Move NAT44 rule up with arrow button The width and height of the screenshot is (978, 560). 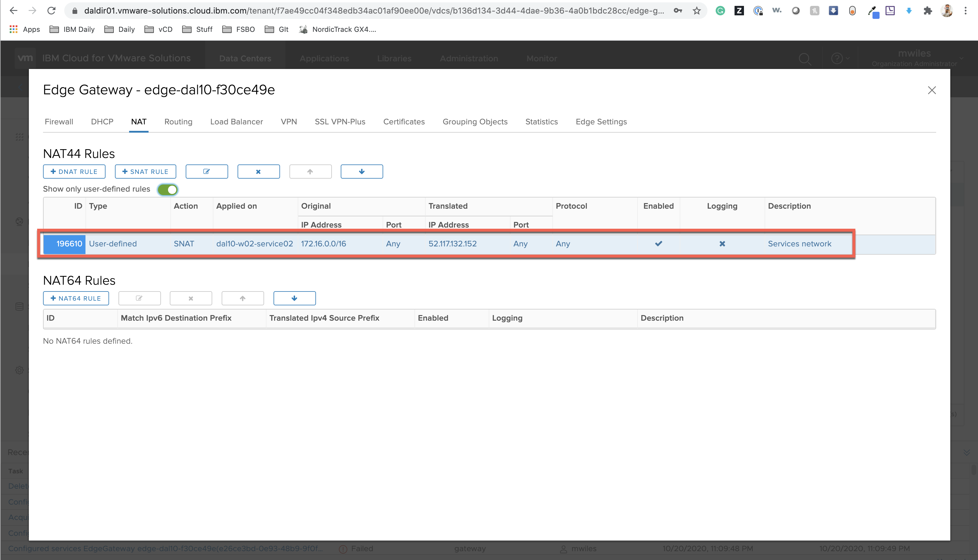(310, 172)
